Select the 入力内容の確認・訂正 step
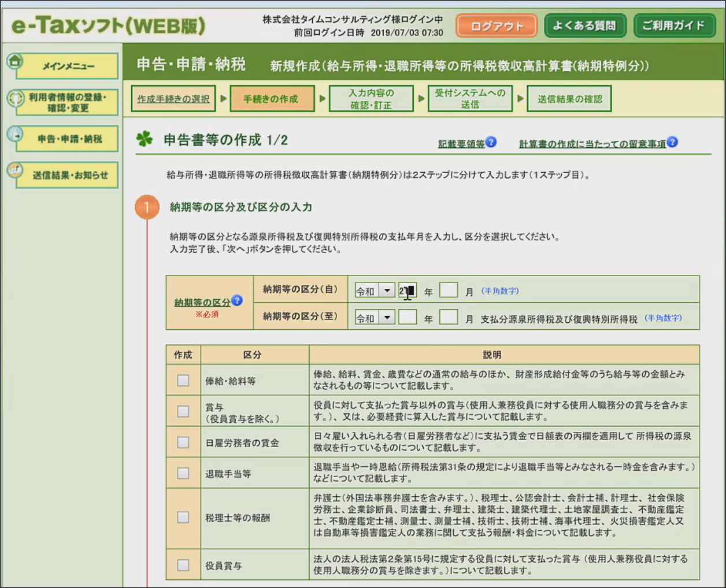The width and height of the screenshot is (726, 588). pyautogui.click(x=371, y=99)
